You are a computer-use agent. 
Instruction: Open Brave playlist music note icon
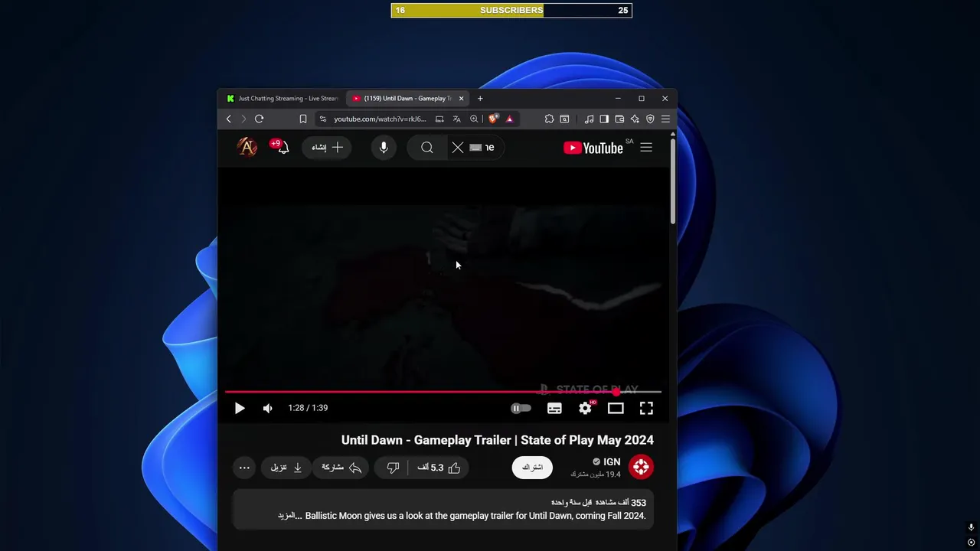(x=589, y=119)
